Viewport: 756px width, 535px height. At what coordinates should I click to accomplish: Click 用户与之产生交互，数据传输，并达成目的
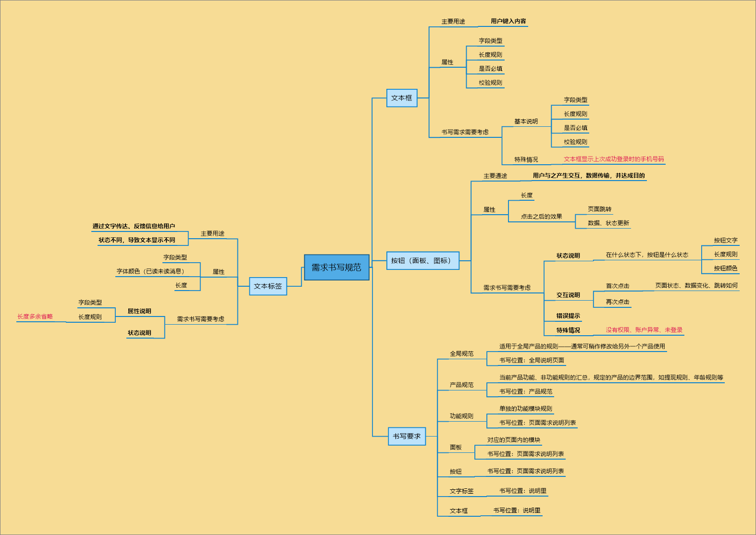[x=589, y=175]
